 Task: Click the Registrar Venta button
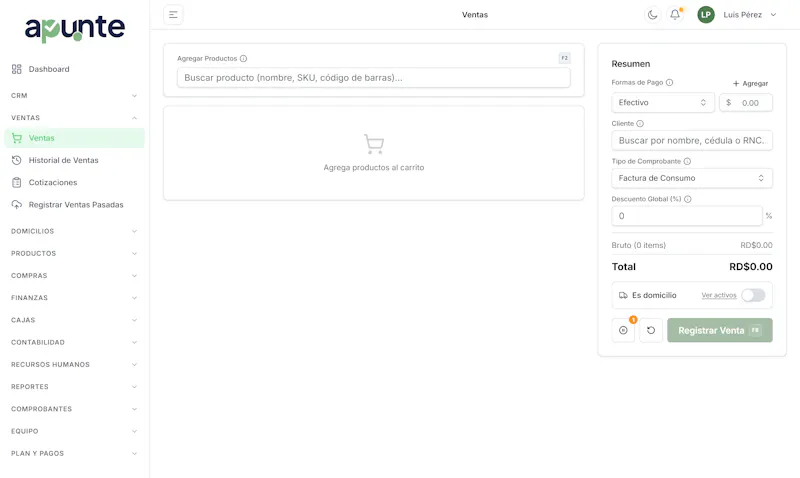(720, 331)
